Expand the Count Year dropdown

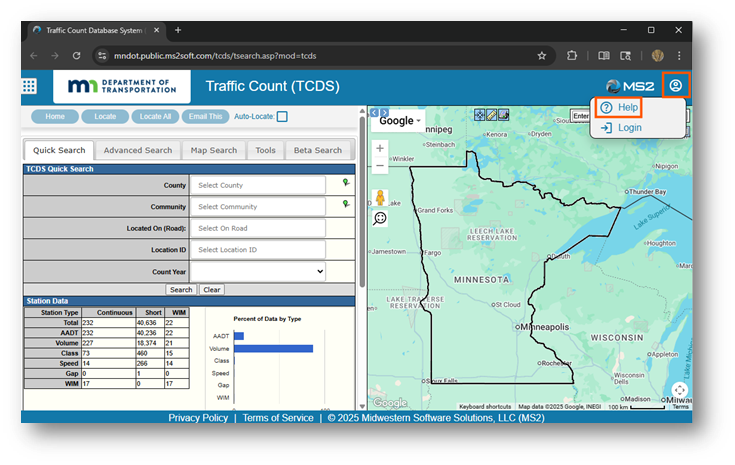258,271
